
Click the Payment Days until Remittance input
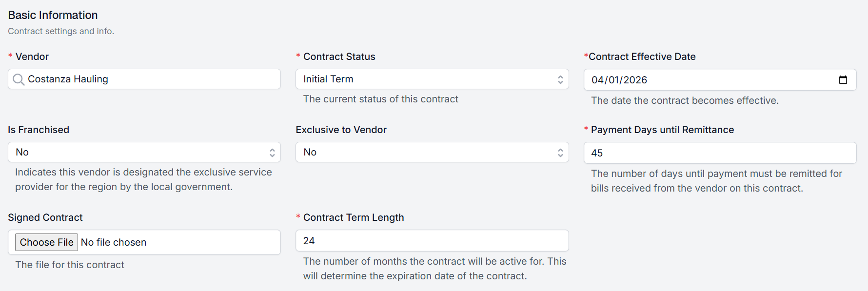click(x=719, y=153)
